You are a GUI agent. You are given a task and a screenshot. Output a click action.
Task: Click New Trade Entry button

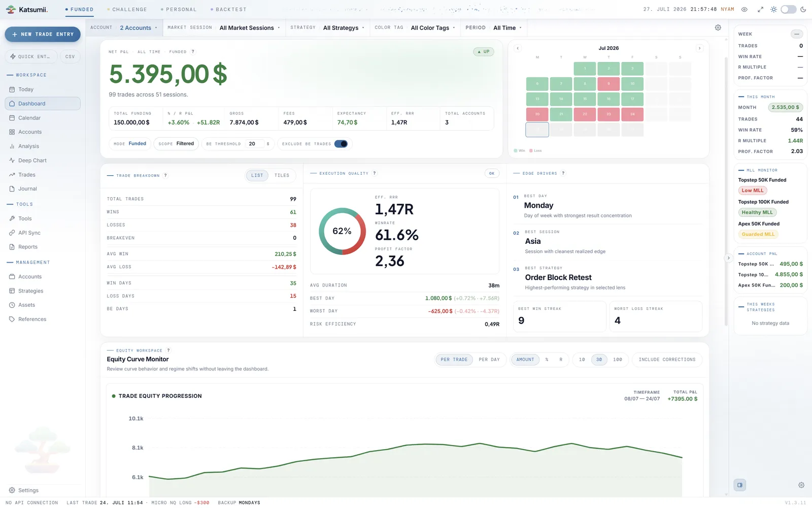click(x=43, y=34)
